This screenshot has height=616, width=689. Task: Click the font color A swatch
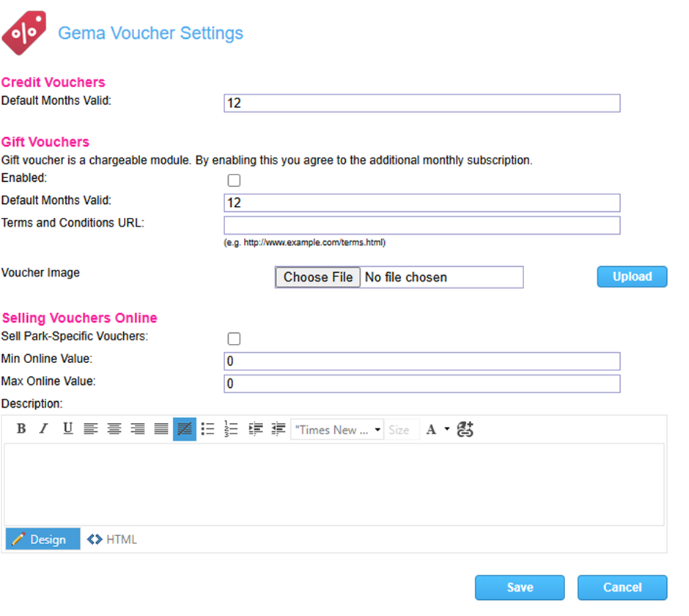click(x=432, y=430)
